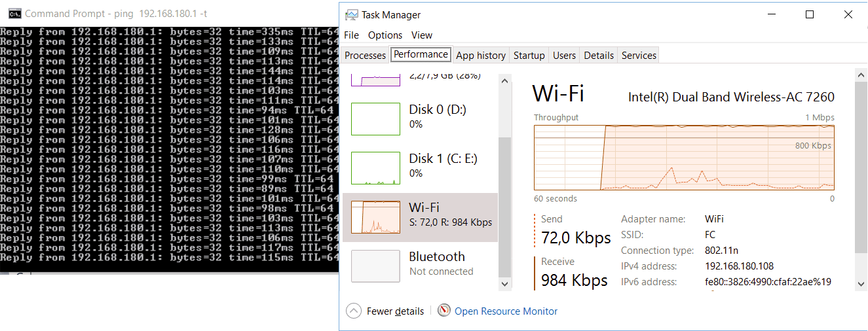
Task: Click the details pane scroll down arrow
Action: coord(861,284)
